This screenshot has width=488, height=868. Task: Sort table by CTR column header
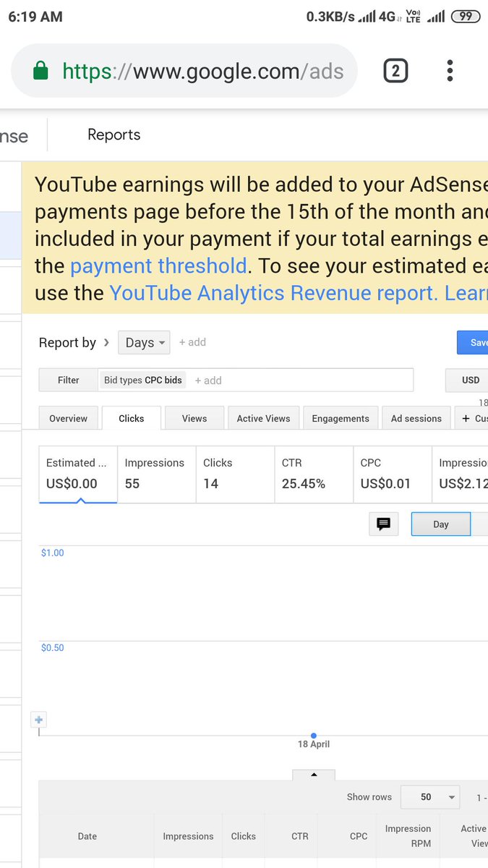pos(300,836)
